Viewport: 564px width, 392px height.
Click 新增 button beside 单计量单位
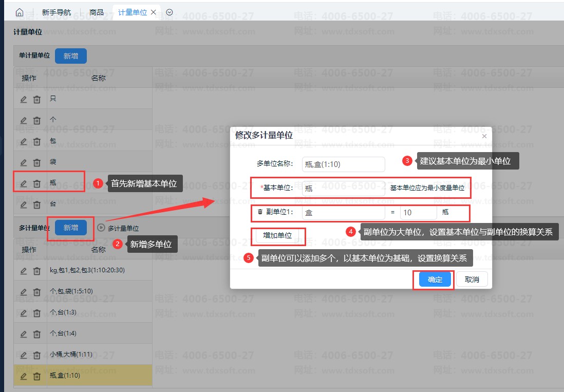71,56
